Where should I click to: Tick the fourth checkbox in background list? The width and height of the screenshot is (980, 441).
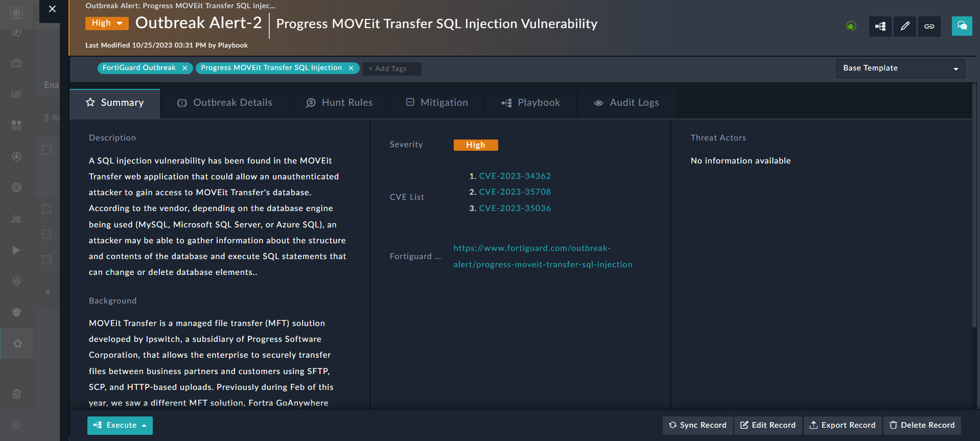[46, 260]
